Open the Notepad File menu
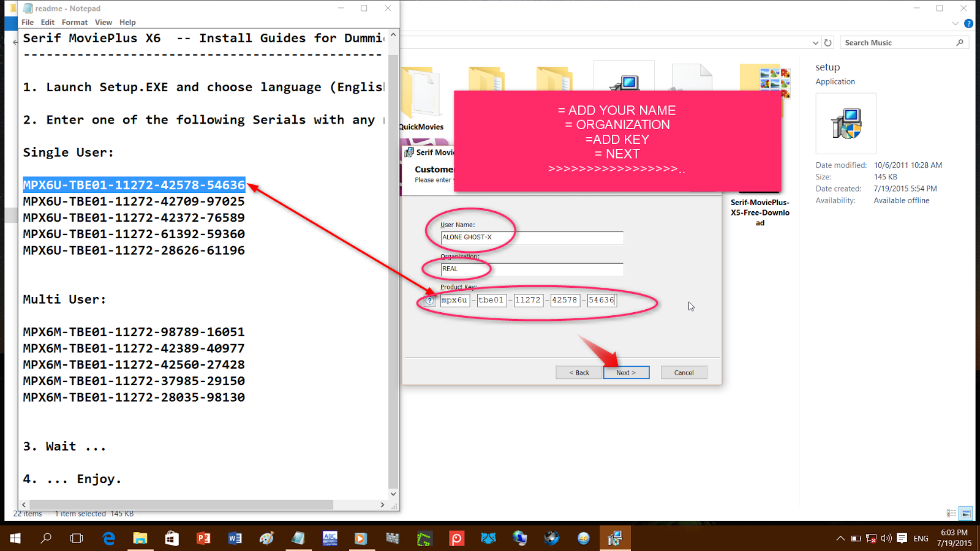This screenshot has width=980, height=551. (x=28, y=22)
